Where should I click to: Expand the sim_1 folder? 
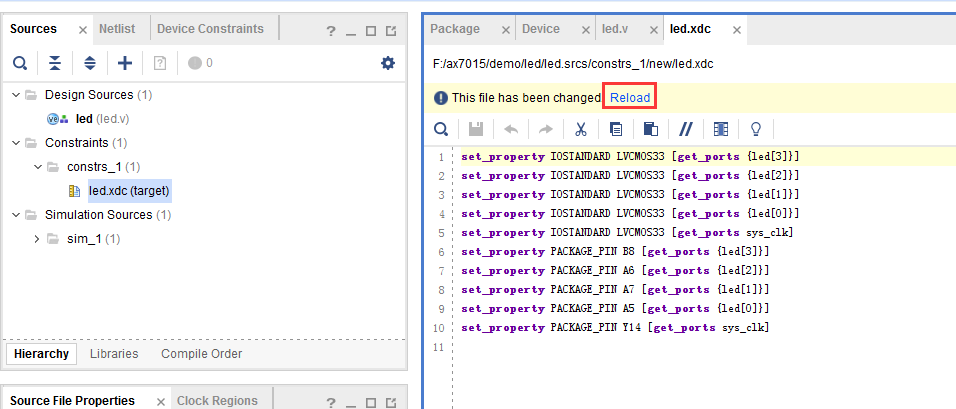(38, 239)
